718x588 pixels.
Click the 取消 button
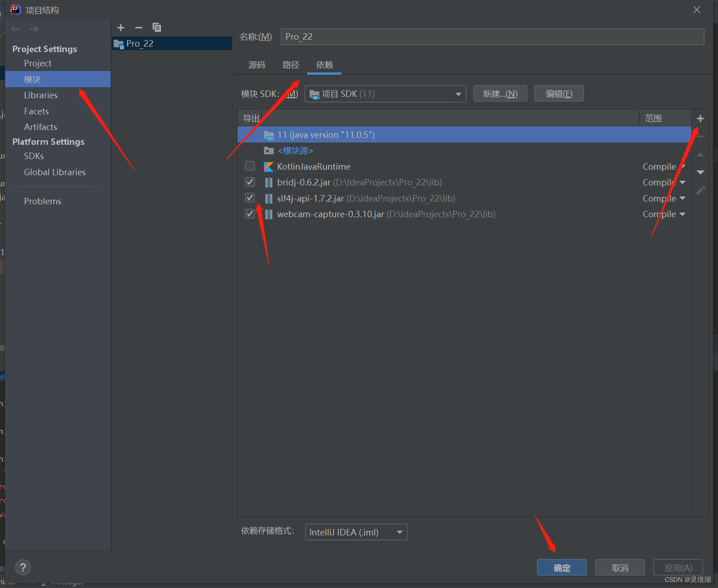click(620, 568)
